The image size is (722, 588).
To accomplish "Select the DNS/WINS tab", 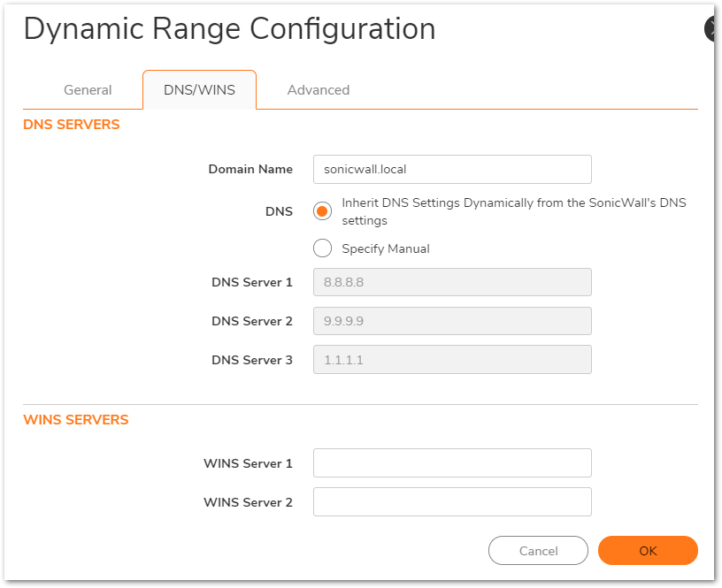I will coord(199,90).
